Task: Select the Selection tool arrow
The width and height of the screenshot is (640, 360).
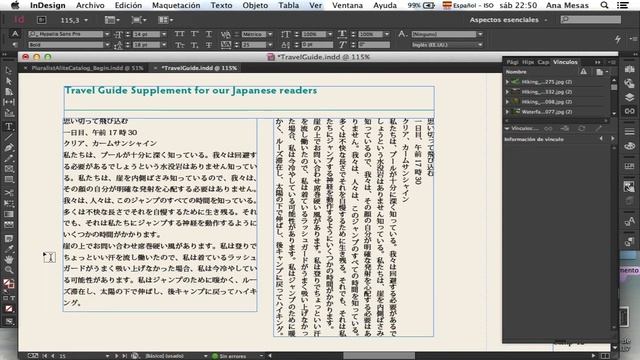Action: click(x=9, y=70)
